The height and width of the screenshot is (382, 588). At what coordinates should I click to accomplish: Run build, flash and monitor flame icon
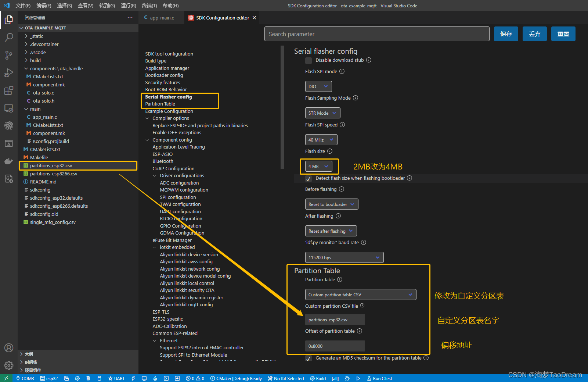[x=155, y=378]
